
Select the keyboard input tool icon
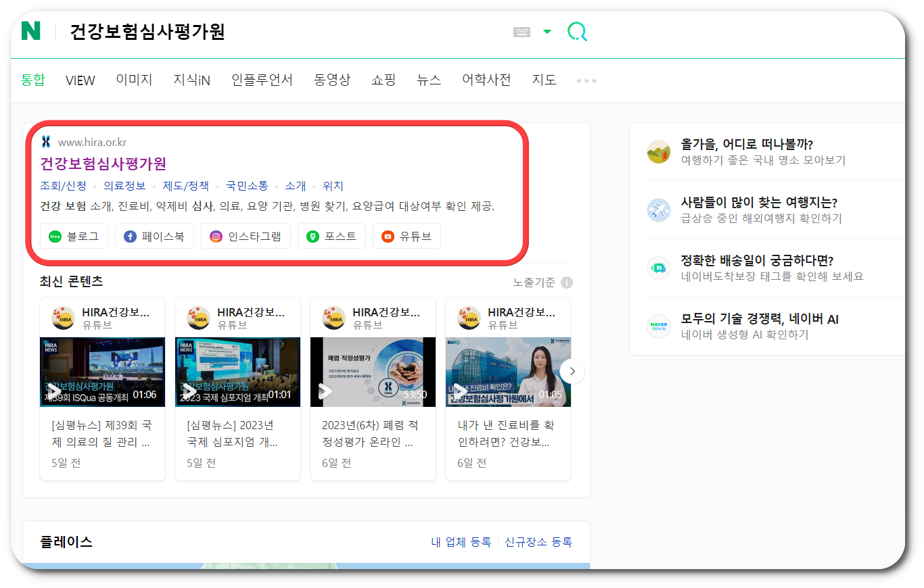pos(522,30)
